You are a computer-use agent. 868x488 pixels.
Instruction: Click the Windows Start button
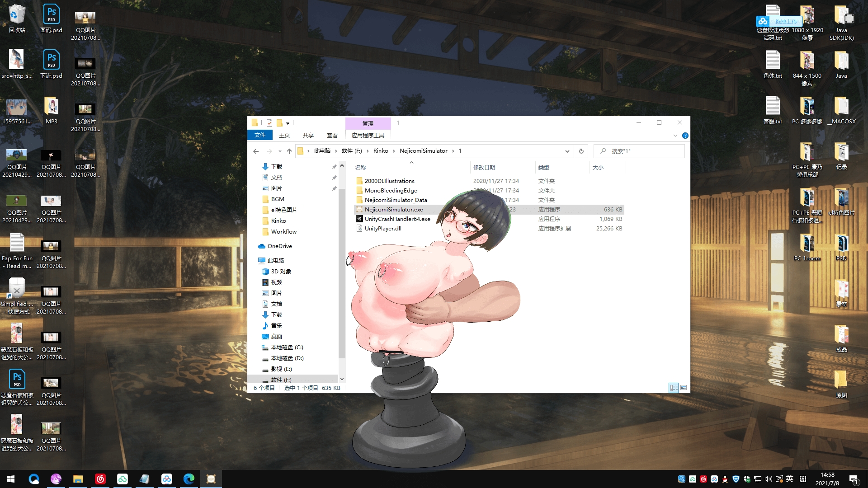coord(11,479)
